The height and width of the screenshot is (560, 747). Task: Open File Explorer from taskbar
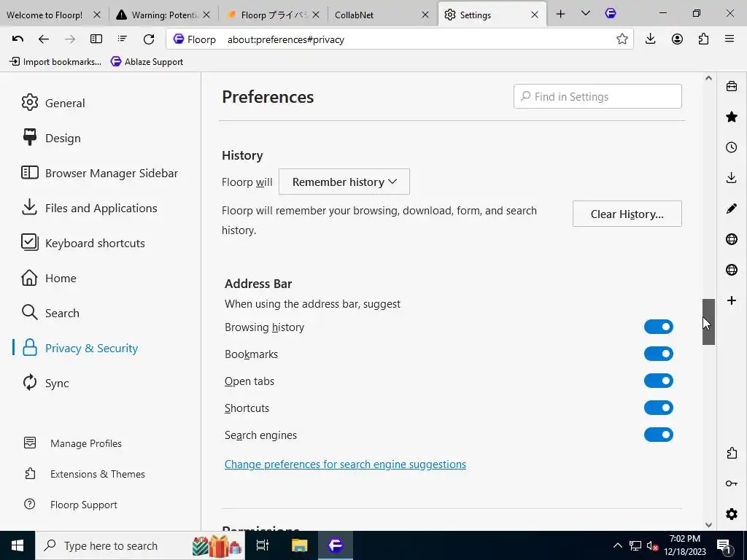(x=300, y=545)
